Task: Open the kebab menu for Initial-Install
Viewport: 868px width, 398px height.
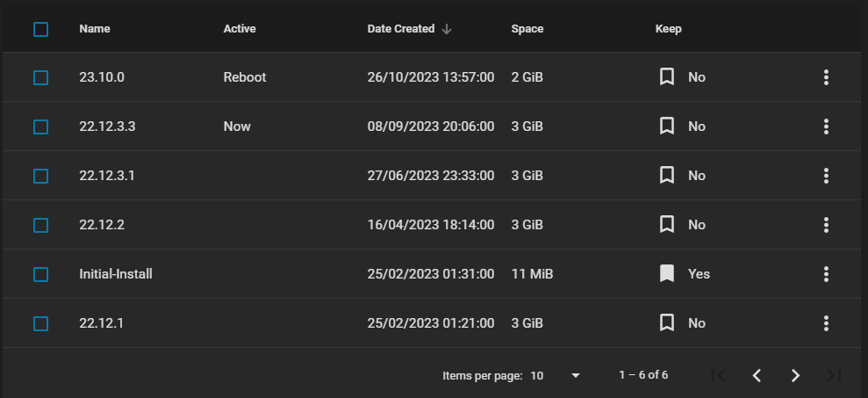Action: pos(826,274)
